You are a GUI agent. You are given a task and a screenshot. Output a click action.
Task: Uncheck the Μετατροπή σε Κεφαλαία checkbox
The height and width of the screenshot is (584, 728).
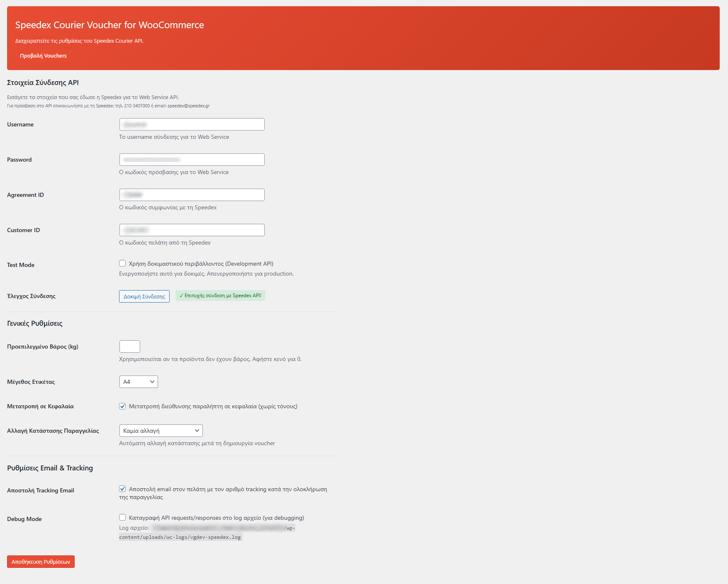click(122, 406)
